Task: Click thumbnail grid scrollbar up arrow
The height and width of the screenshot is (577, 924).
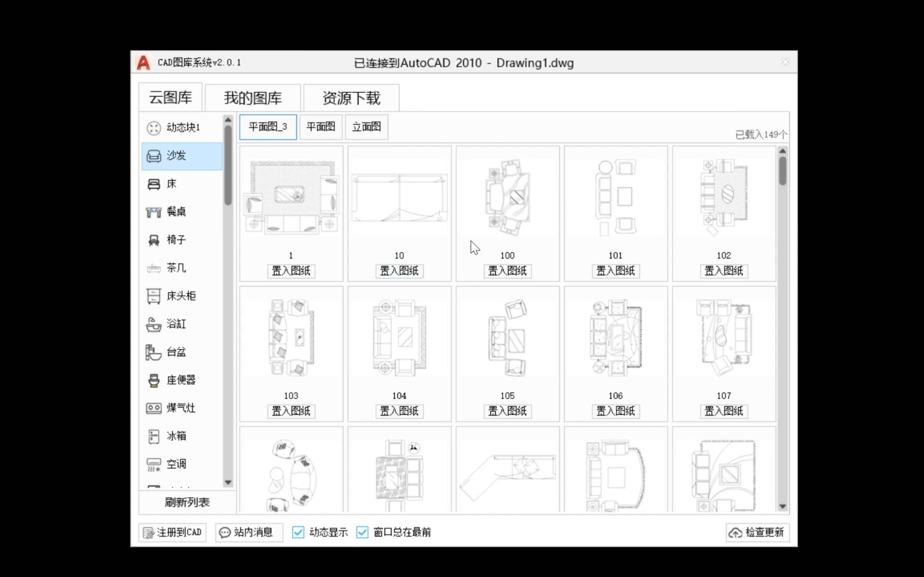Action: coord(783,151)
